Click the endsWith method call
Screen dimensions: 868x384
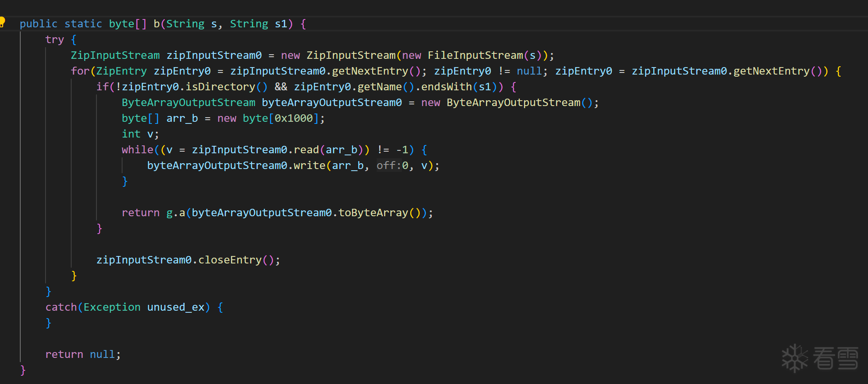pyautogui.click(x=447, y=87)
